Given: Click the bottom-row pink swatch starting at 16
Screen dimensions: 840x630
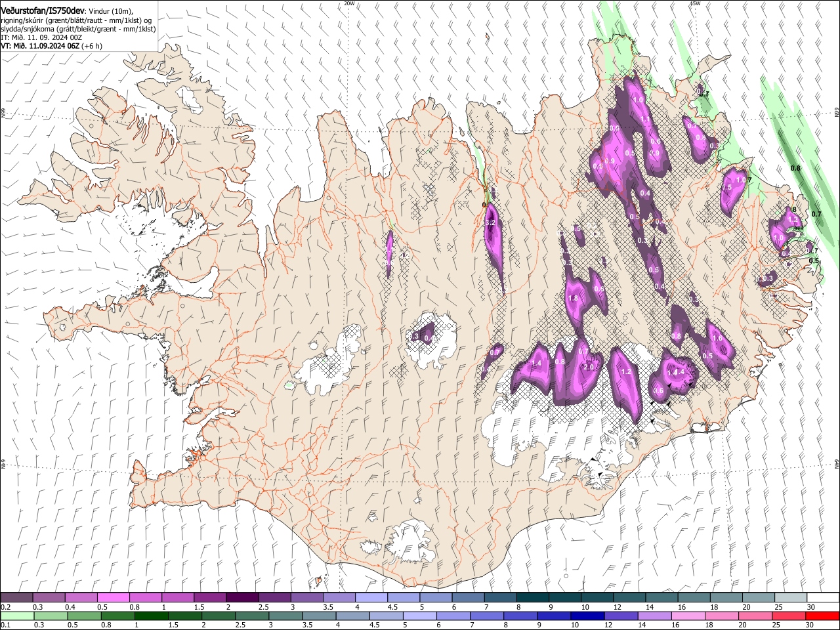Looking at the screenshot, I should tap(688, 616).
